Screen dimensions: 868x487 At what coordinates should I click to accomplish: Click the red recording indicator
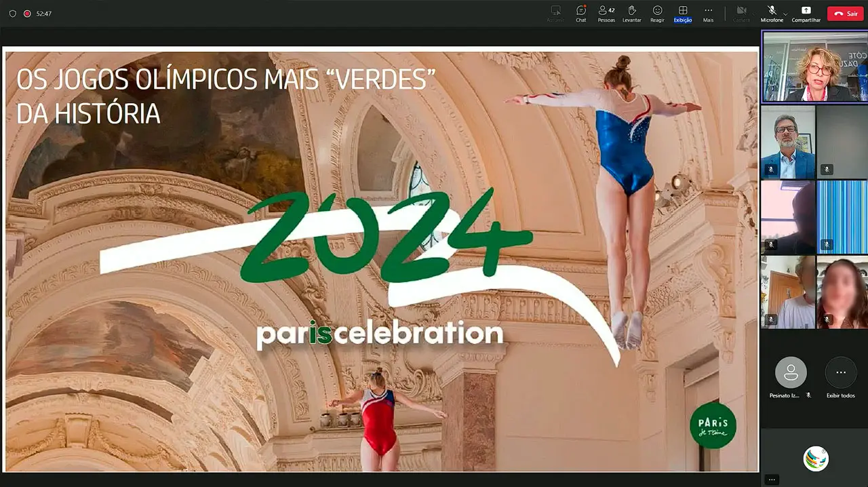[27, 14]
